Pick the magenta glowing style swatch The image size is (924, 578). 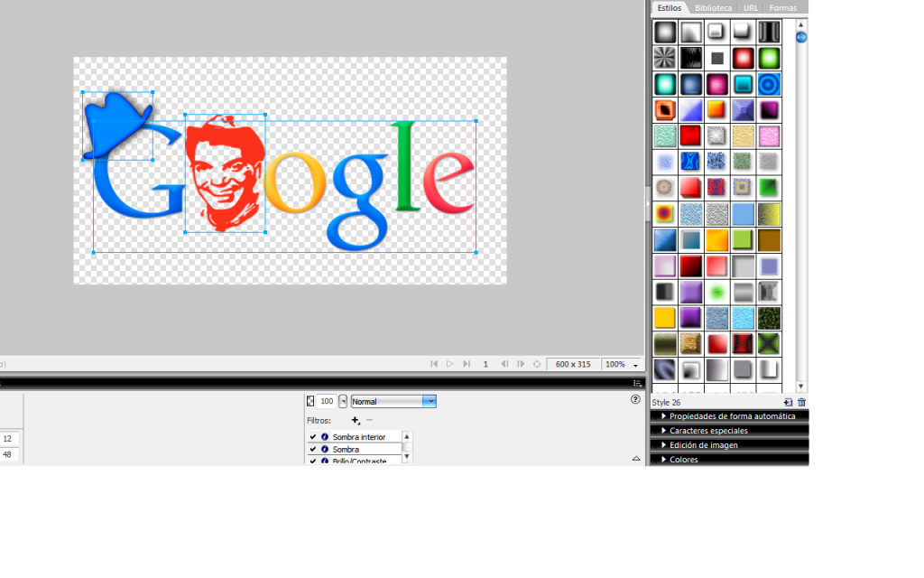tap(716, 84)
